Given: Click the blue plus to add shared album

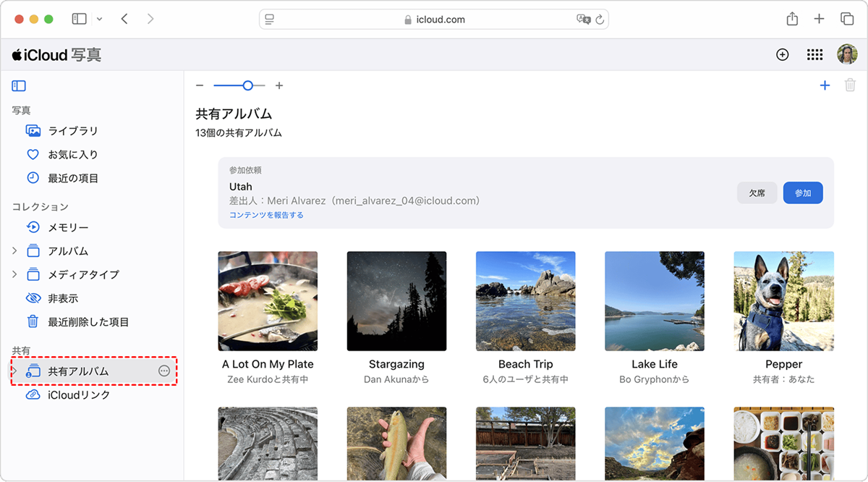Looking at the screenshot, I should (825, 85).
